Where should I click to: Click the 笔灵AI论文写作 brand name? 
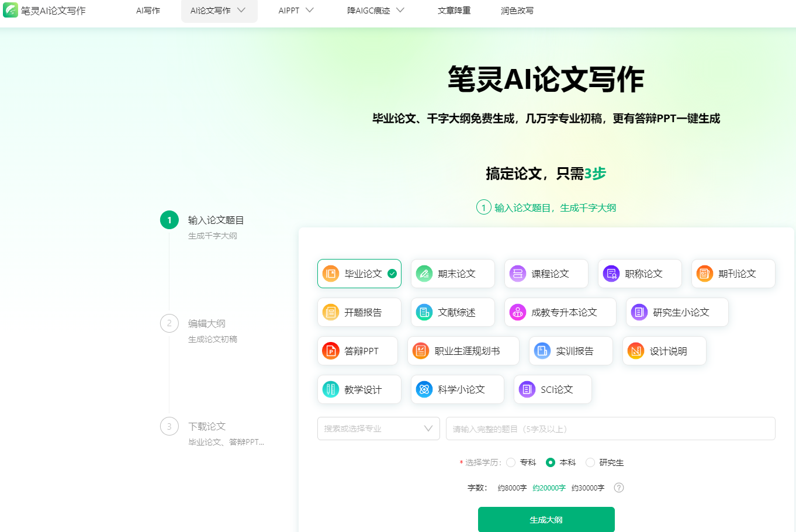(x=53, y=11)
